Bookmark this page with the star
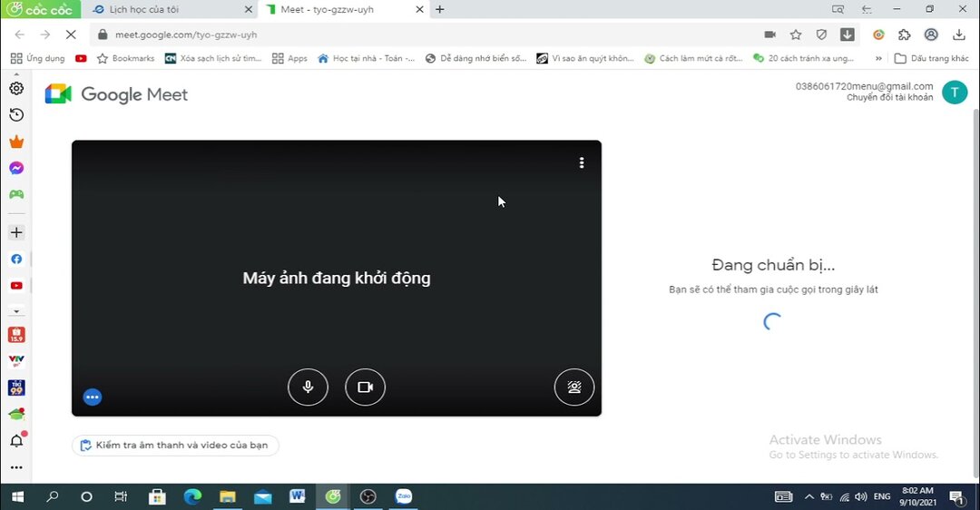 point(796,35)
